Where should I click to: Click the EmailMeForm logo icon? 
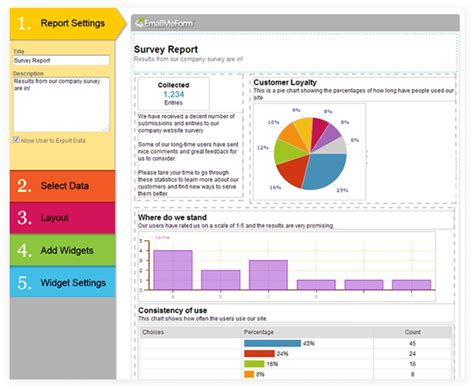point(139,23)
